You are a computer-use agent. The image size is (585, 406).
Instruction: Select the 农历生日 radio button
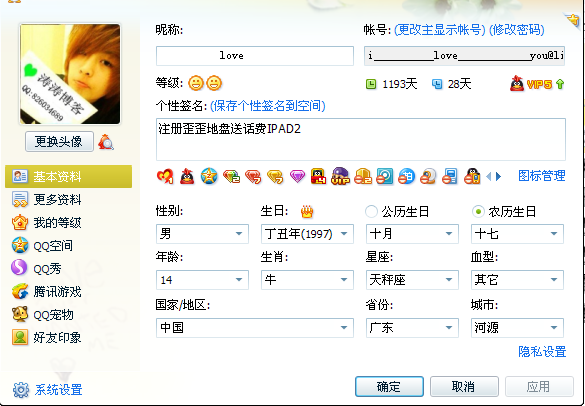478,212
